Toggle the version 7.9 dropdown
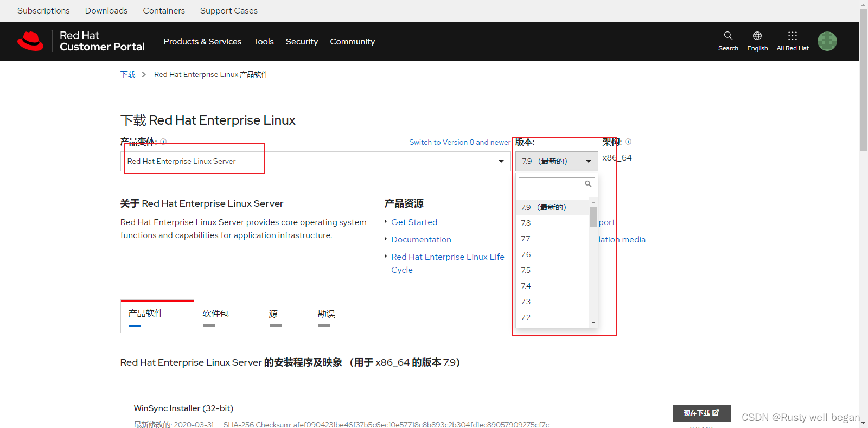Viewport: 868px width, 428px height. tap(557, 161)
